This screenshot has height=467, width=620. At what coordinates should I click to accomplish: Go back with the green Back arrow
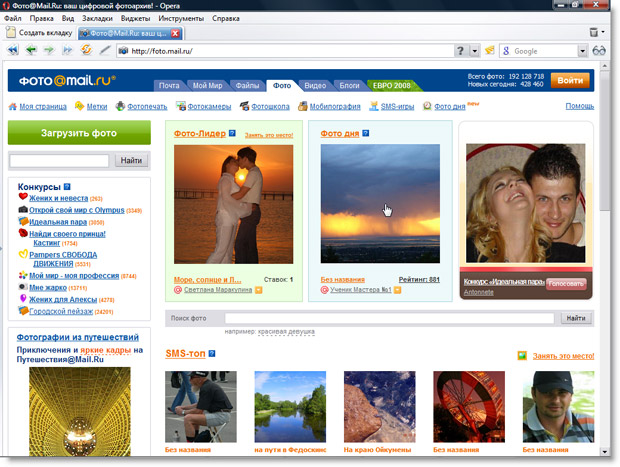(31, 50)
